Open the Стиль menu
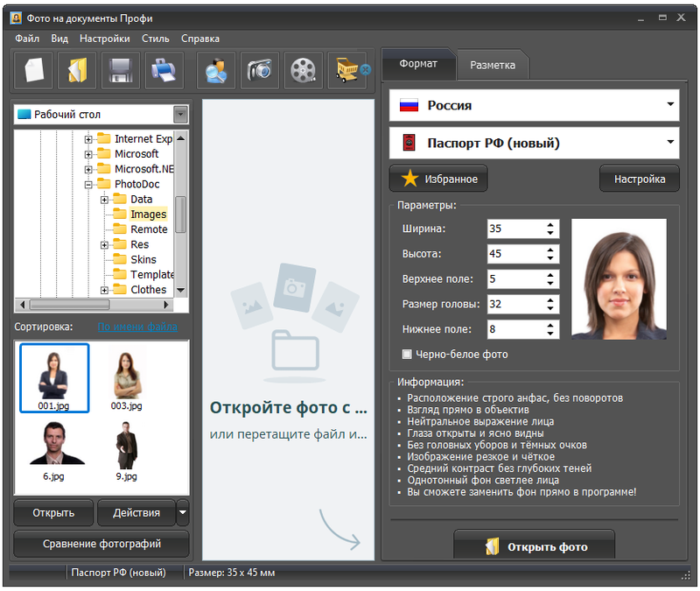Screen dimensions: 700x591 tap(156, 39)
